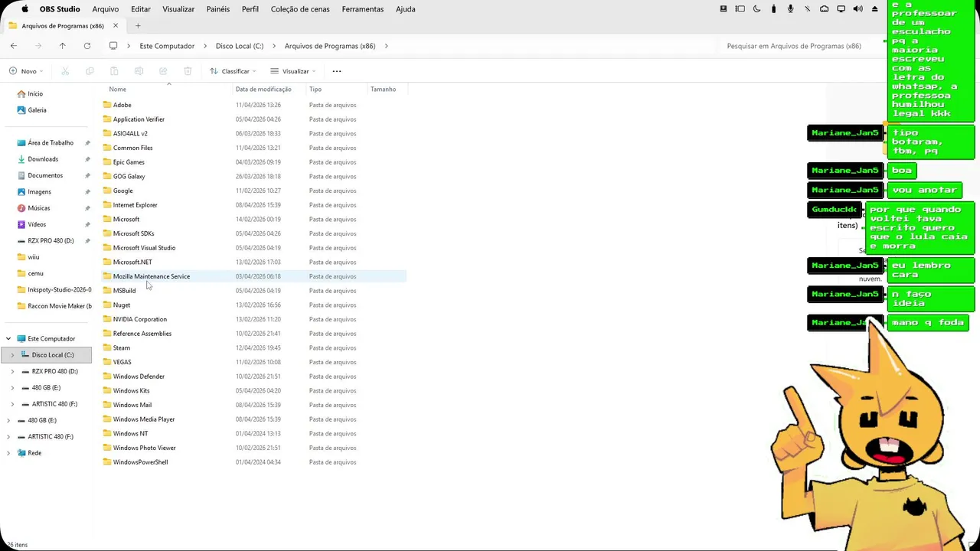
Task: Expand the Disco Local (C:) tree node
Action: point(12,355)
